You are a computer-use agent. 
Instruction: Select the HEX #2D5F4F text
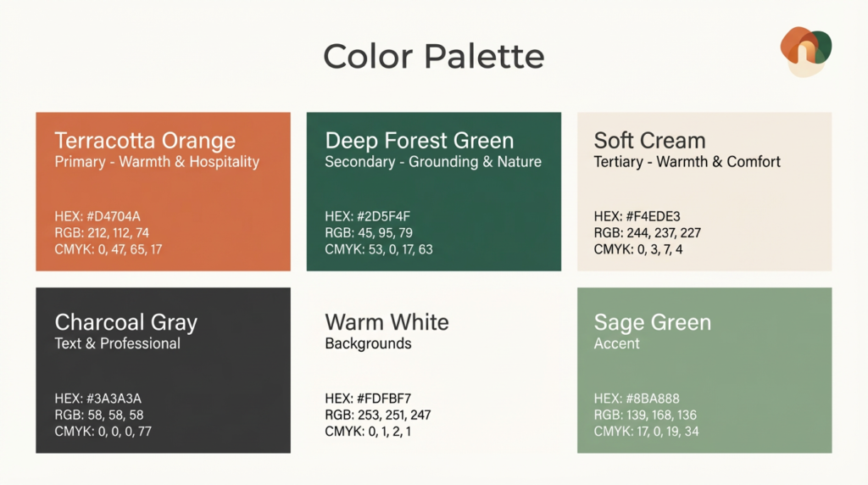tap(366, 216)
